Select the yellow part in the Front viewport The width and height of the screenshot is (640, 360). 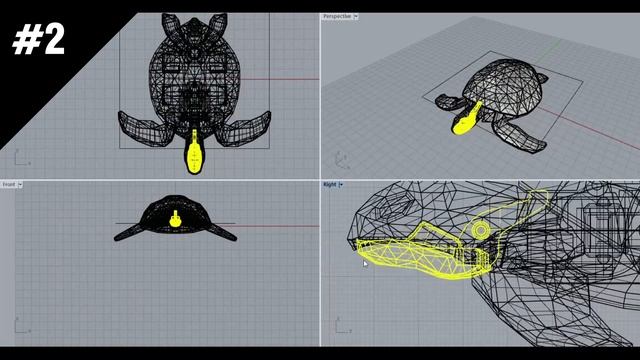[175, 220]
